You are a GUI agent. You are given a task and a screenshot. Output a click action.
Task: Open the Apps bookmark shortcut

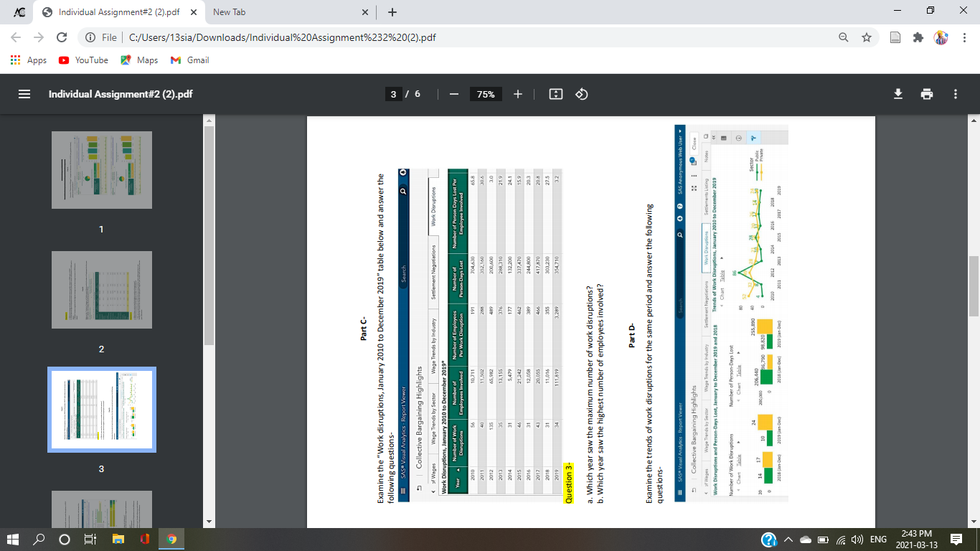point(29,60)
